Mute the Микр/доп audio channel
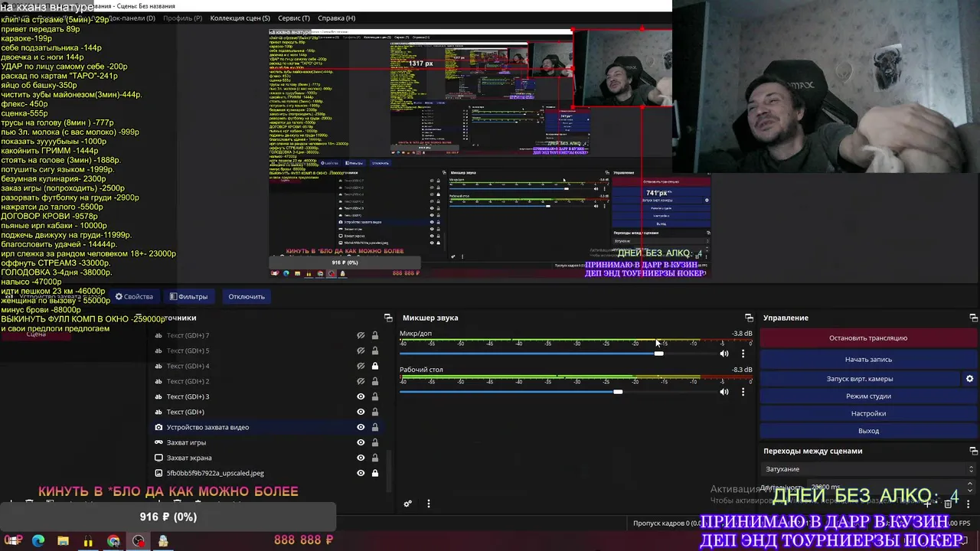The height and width of the screenshot is (551, 980). coord(724,354)
